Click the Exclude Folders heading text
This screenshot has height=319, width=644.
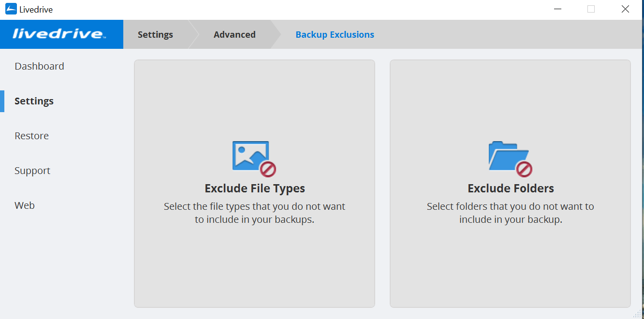(510, 188)
